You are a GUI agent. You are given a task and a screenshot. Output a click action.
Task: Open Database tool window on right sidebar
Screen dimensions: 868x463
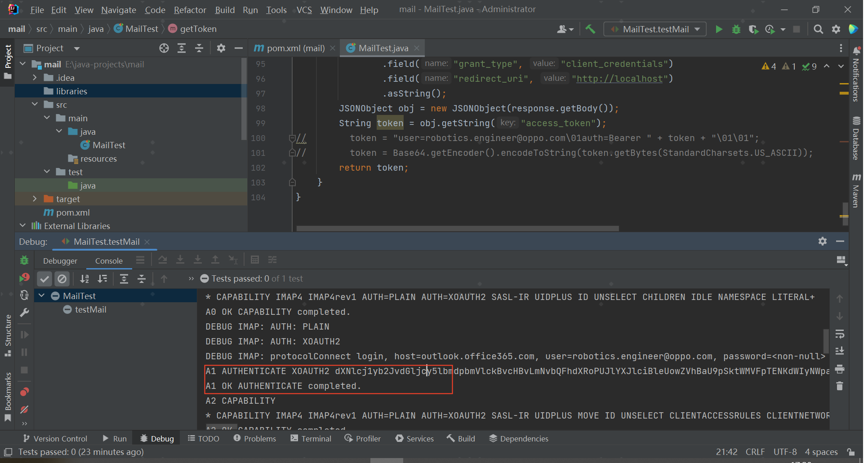click(x=856, y=138)
